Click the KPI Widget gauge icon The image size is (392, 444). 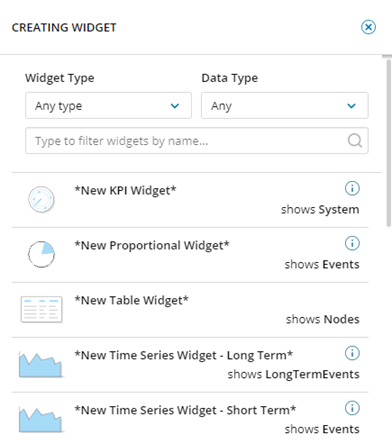41,199
